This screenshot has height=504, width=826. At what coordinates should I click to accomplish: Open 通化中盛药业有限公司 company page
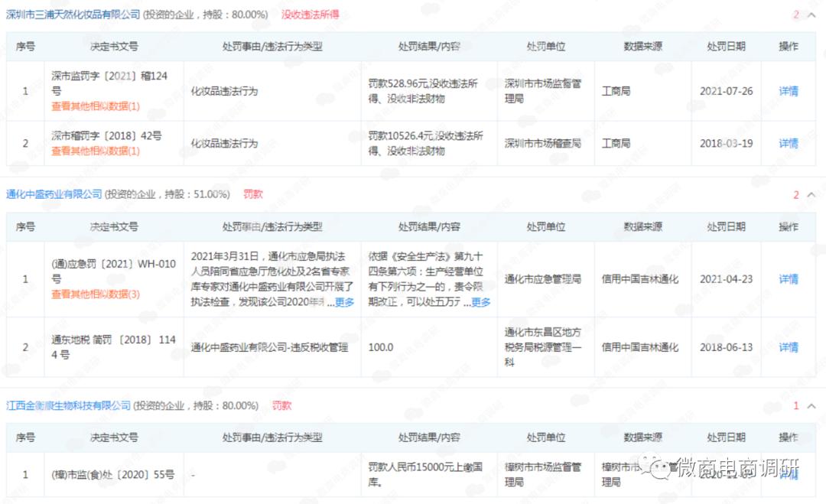(52, 193)
